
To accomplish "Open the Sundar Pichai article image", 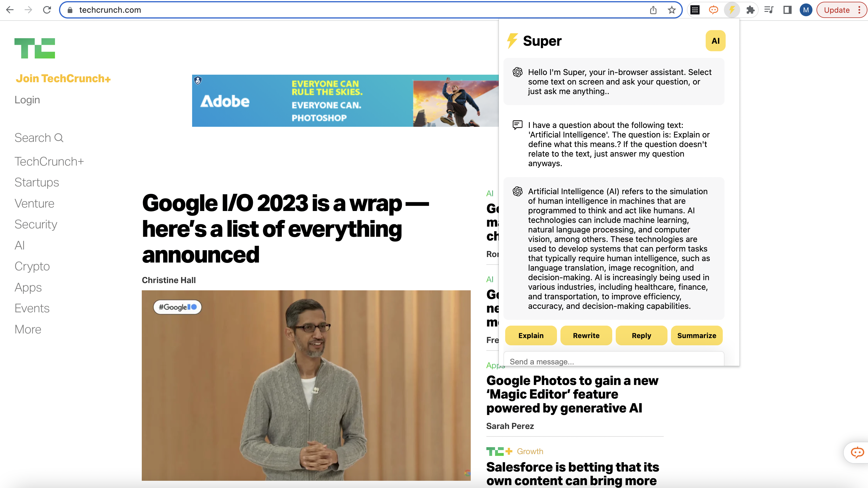I will (x=306, y=385).
